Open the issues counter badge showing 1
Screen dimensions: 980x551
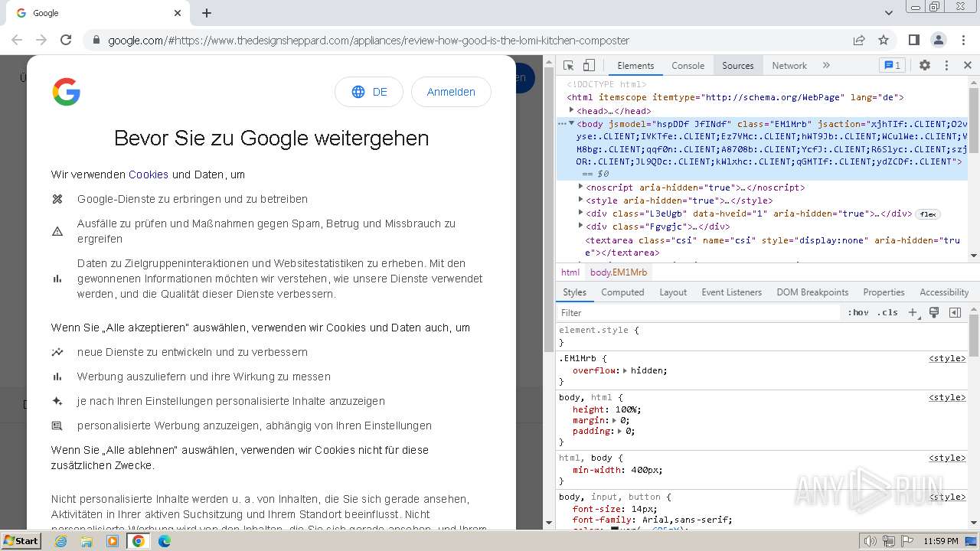click(892, 65)
